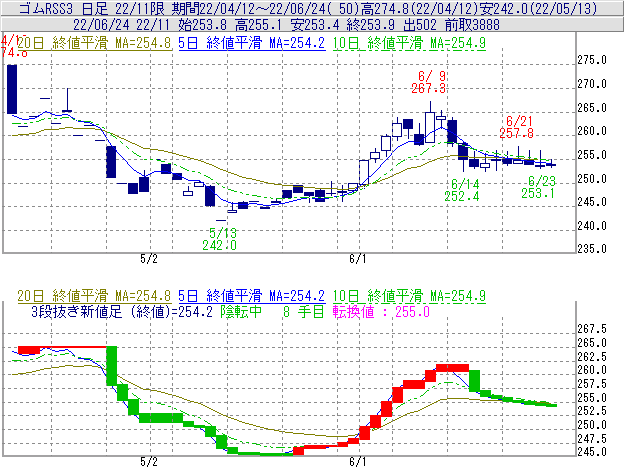Click the tall green block at the late-April reversal in the lower chart

click(x=112, y=366)
